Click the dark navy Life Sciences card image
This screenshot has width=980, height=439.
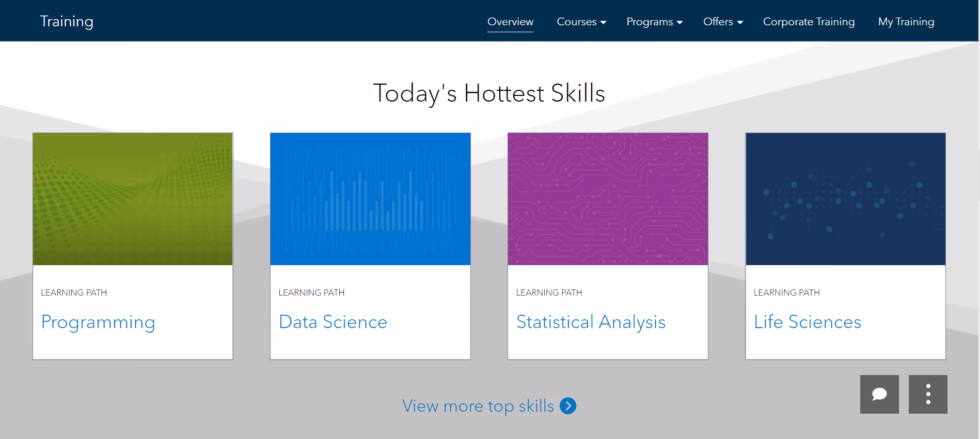coord(845,199)
